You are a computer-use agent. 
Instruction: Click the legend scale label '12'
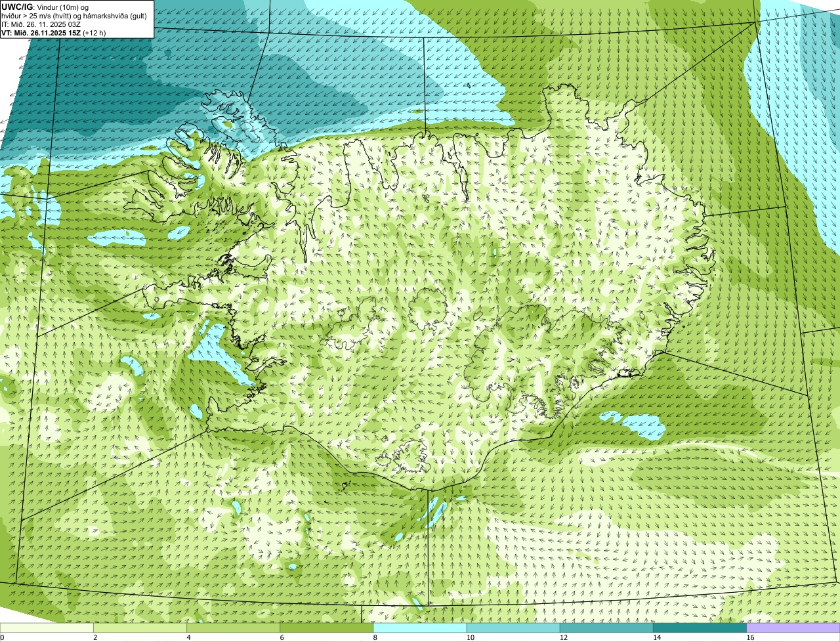[564, 637]
